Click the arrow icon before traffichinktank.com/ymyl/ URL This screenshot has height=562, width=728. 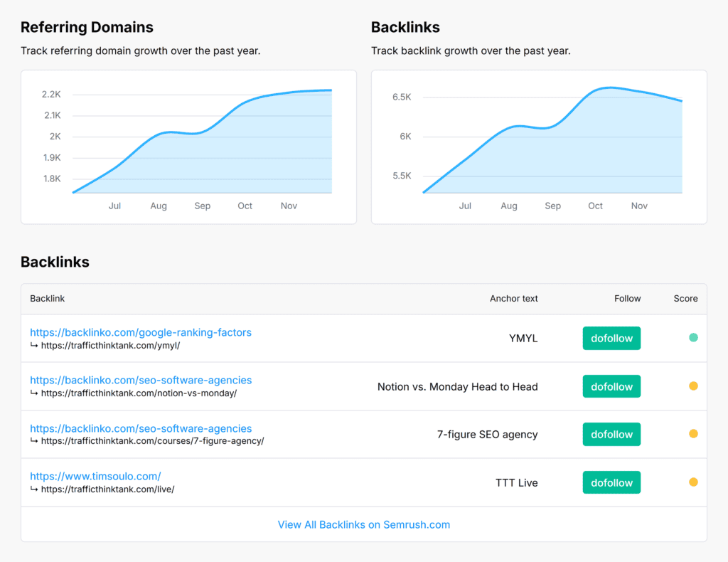[x=34, y=346]
